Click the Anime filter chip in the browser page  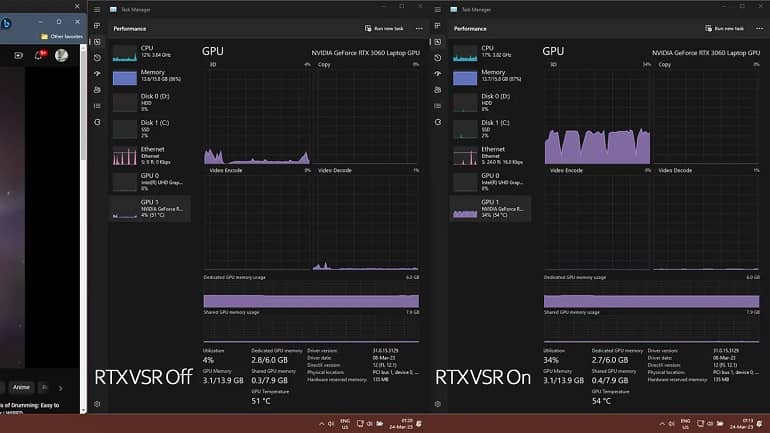pyautogui.click(x=21, y=387)
